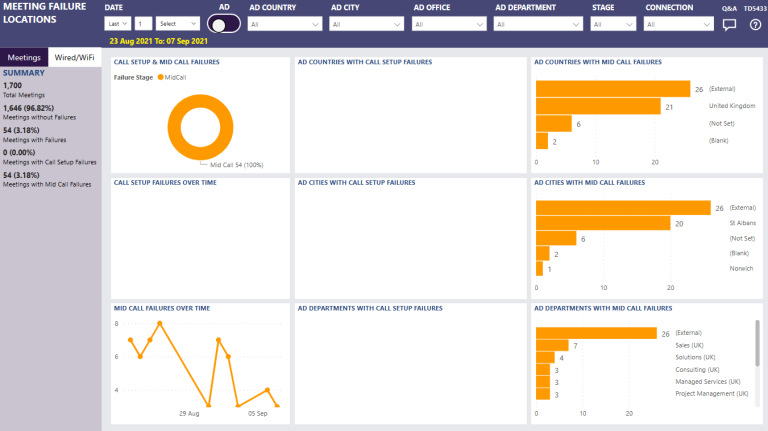Switch to the Meetings tab
Viewport: 768px width, 431px height.
click(24, 57)
